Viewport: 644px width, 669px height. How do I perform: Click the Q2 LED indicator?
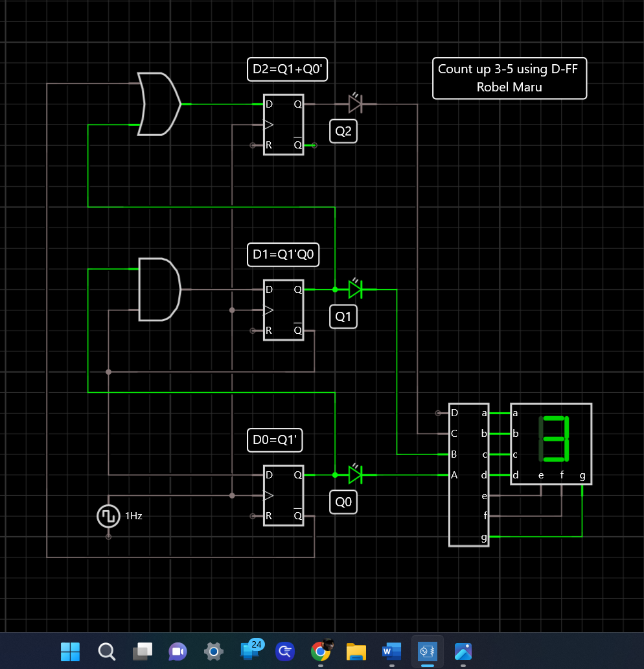tap(355, 104)
